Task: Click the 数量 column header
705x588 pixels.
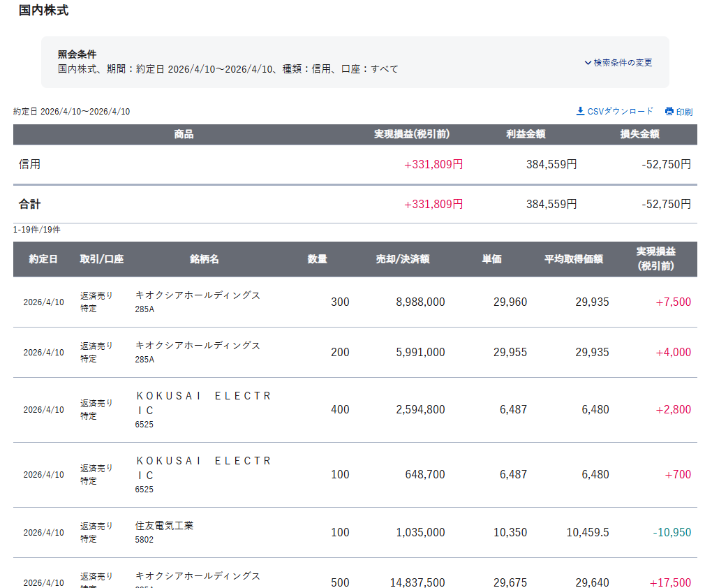Action: 318,259
